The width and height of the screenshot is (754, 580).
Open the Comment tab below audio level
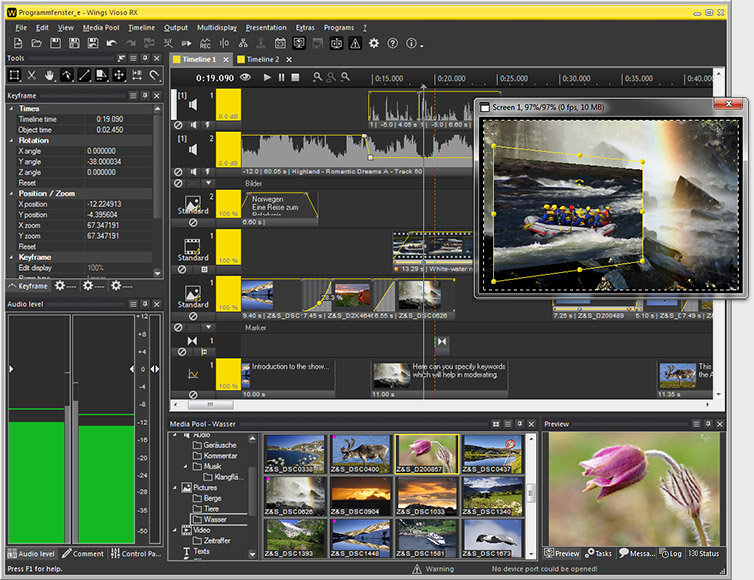[x=87, y=553]
